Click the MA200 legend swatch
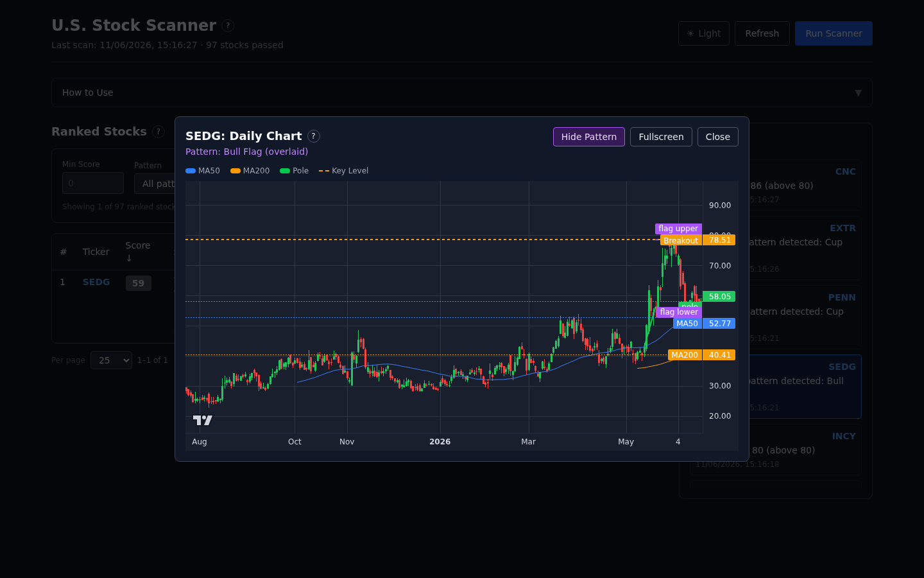This screenshot has height=578, width=924. (235, 171)
